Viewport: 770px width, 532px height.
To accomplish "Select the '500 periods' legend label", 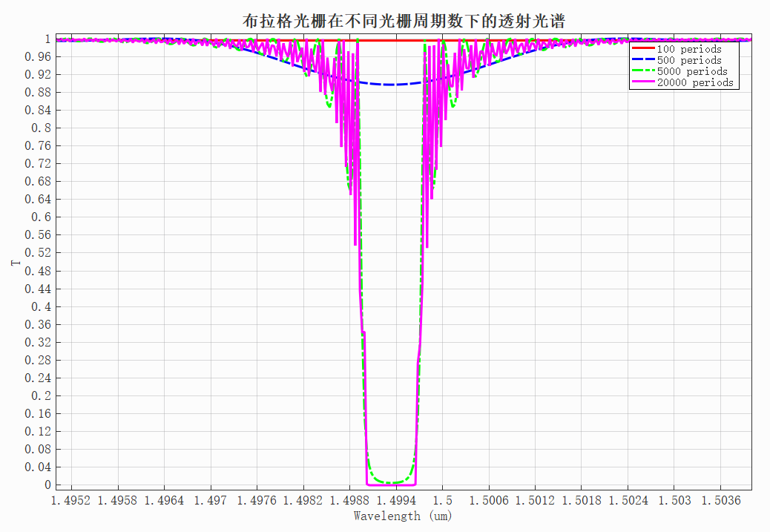I will 689,61.
